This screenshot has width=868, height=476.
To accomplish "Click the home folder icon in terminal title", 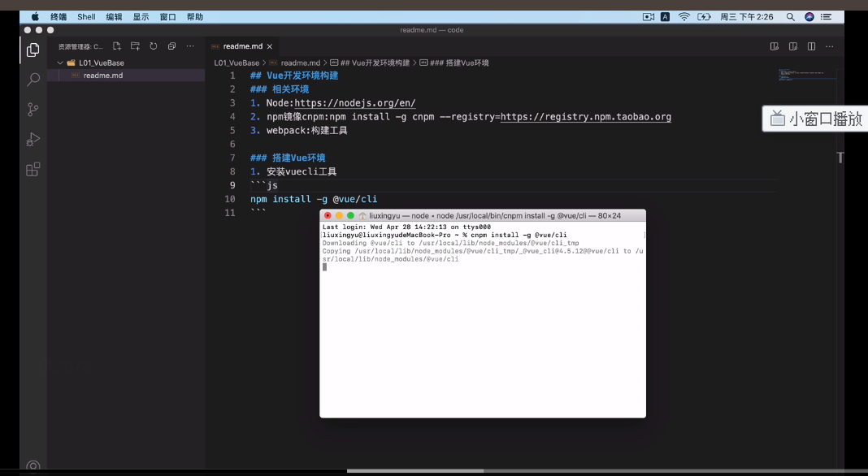I will pos(362,216).
